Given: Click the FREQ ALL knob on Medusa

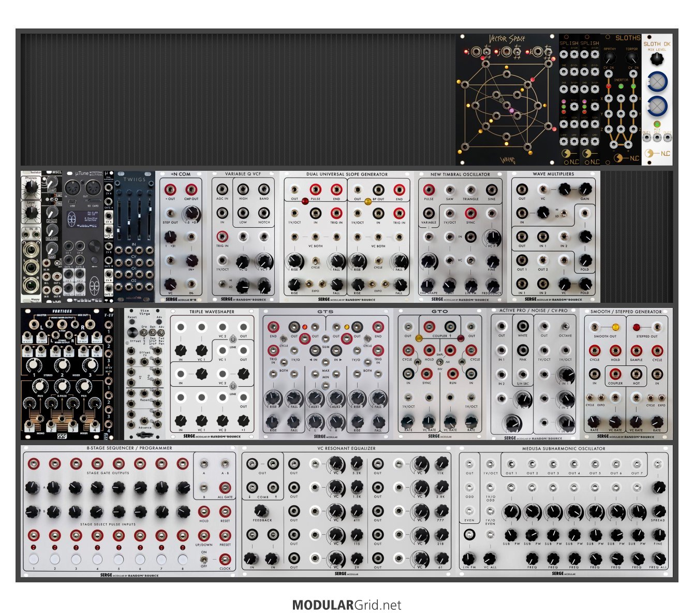Looking at the screenshot, I should [x=658, y=559].
